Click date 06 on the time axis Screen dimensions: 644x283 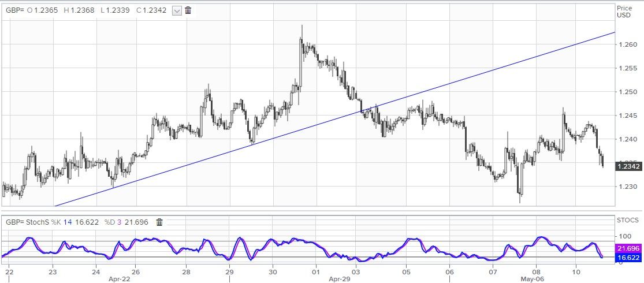[450, 271]
